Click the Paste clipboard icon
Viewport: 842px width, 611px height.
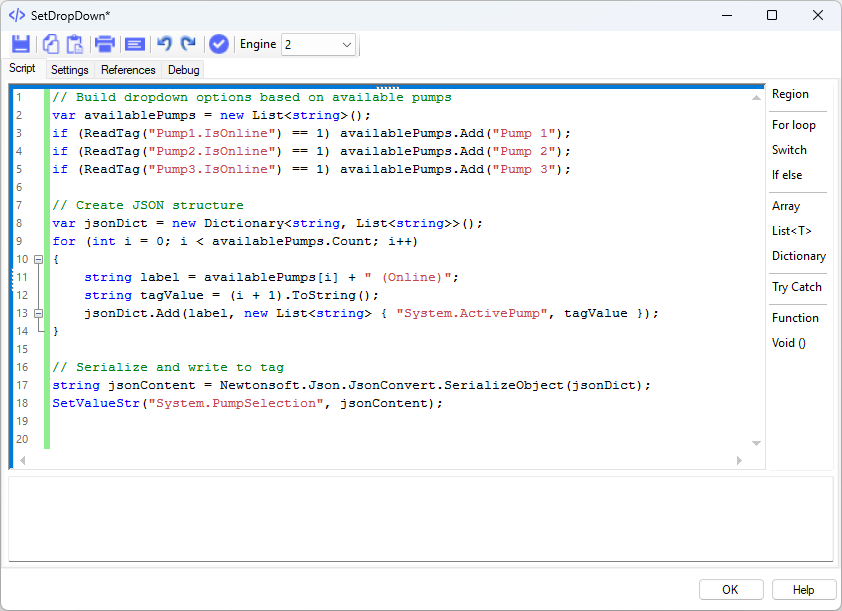[x=73, y=44]
